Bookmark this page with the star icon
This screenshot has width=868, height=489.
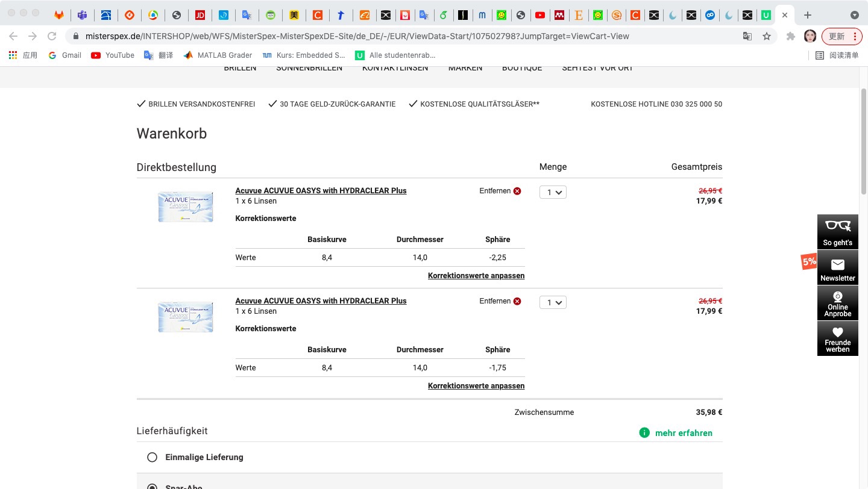point(767,36)
